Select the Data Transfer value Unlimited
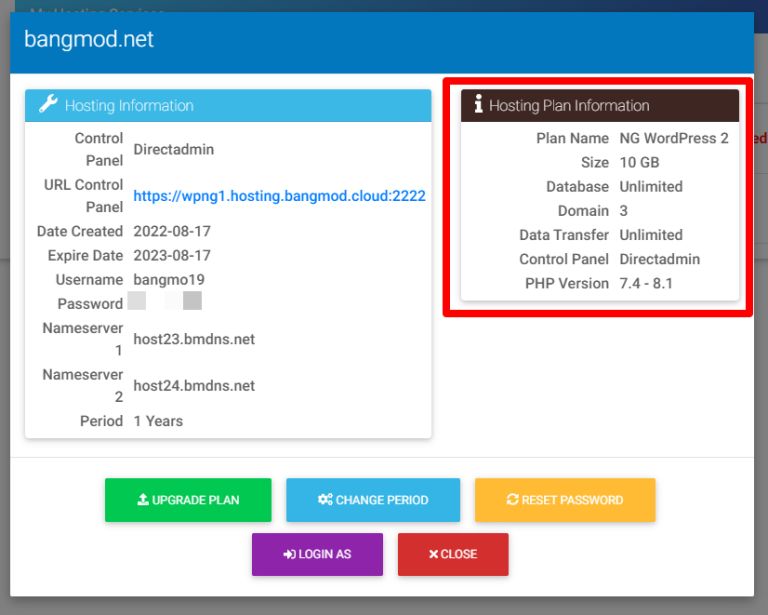Image resolution: width=768 pixels, height=615 pixels. click(651, 235)
